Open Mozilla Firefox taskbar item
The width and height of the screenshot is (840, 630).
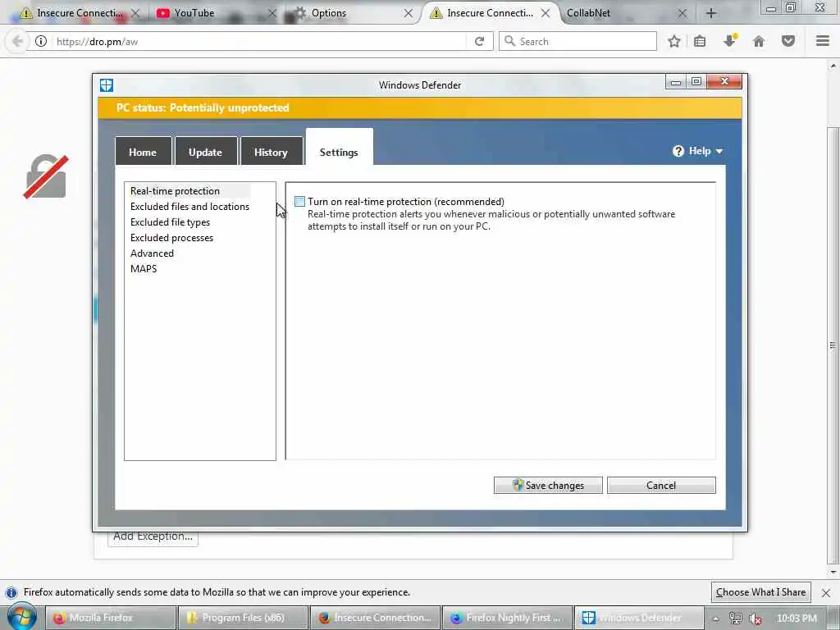point(111,618)
